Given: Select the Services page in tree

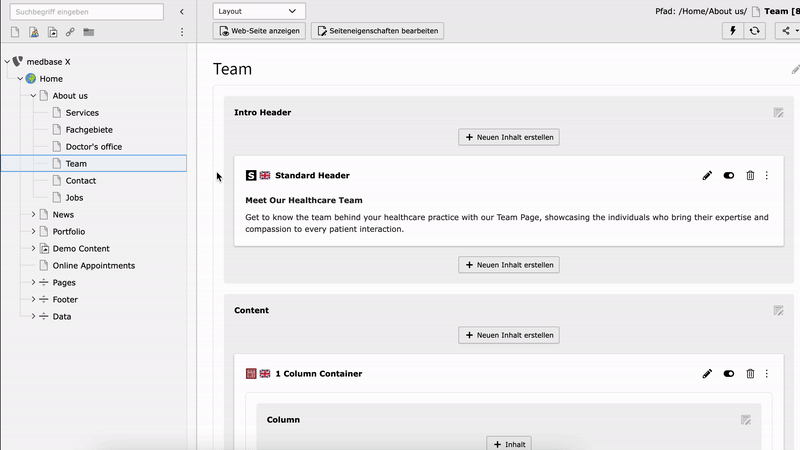Looking at the screenshot, I should coord(82,113).
